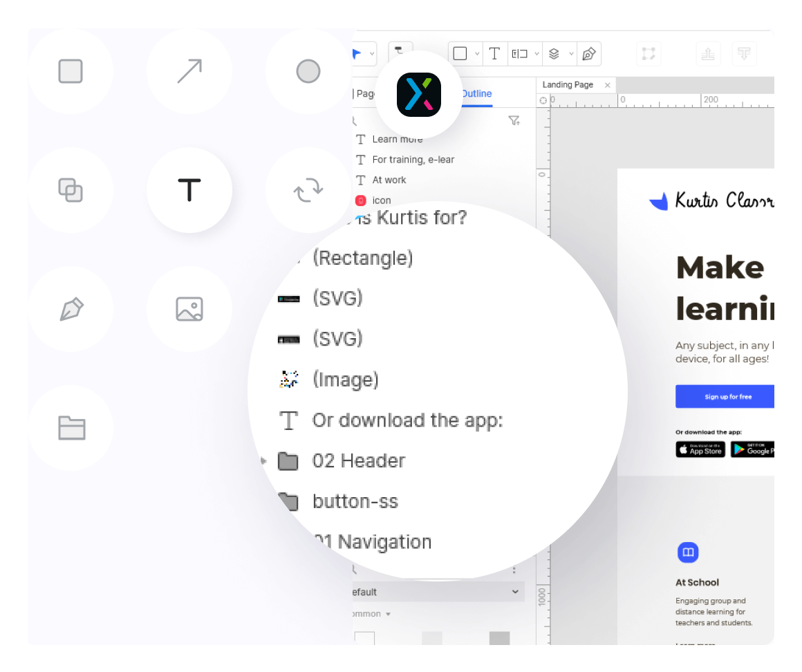Select the Ellipse tool circle
Image resolution: width=802 pixels, height=672 pixels.
308,71
